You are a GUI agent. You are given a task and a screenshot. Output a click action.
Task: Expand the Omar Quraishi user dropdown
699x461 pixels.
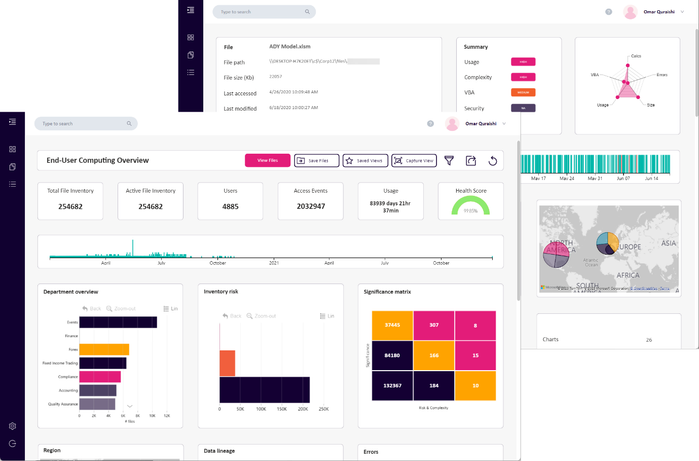click(x=504, y=123)
